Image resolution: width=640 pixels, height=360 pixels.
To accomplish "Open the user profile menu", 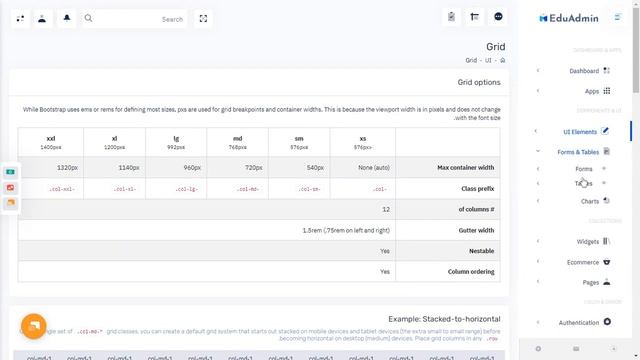I will pyautogui.click(x=42, y=19).
